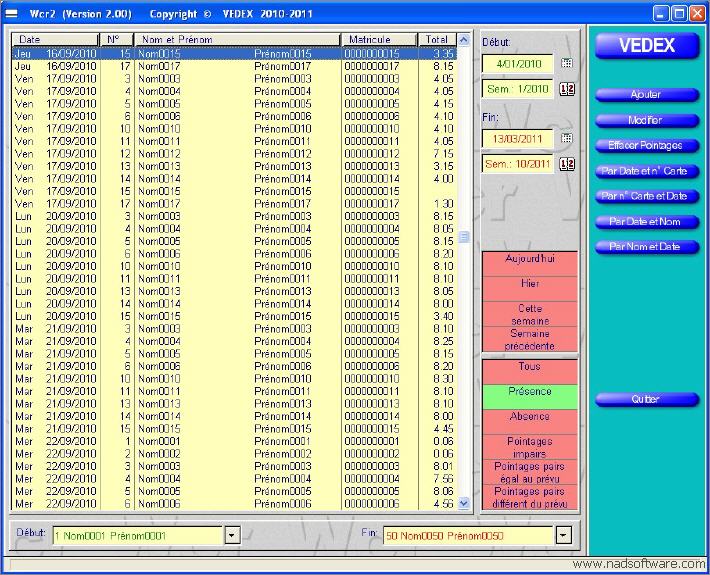The width and height of the screenshot is (710, 575).
Task: Select the row Ven 17/09/2010 Nom0003
Action: (x=234, y=79)
